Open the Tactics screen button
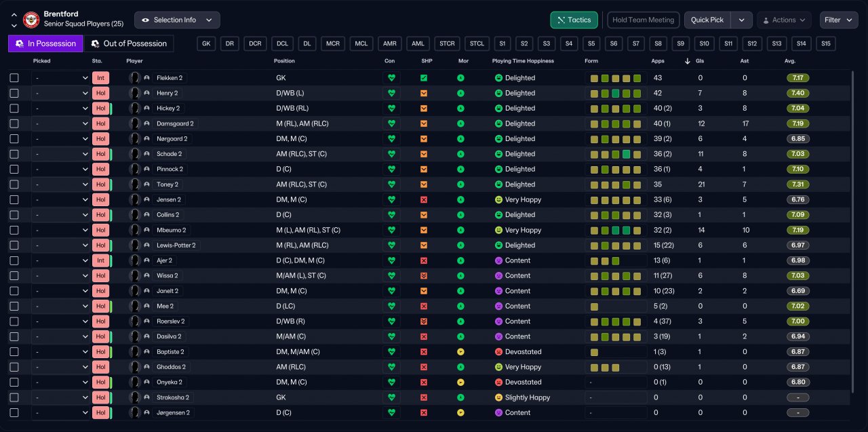The image size is (868, 432). tap(574, 20)
